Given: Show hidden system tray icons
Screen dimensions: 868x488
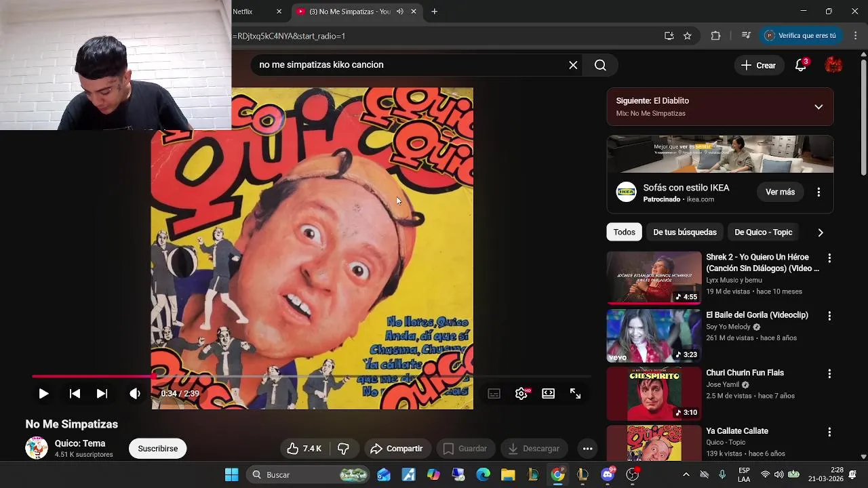Looking at the screenshot, I should pos(686,474).
